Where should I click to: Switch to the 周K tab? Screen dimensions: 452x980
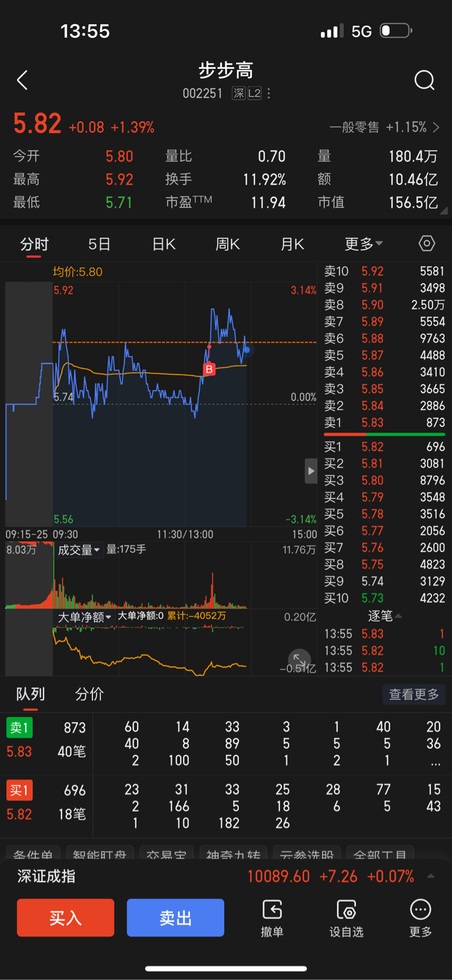(x=228, y=244)
